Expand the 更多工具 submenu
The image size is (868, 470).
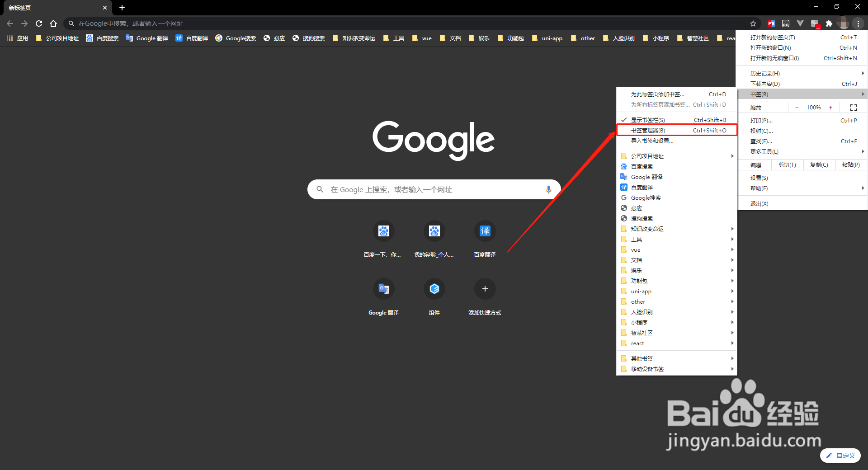[x=802, y=151]
